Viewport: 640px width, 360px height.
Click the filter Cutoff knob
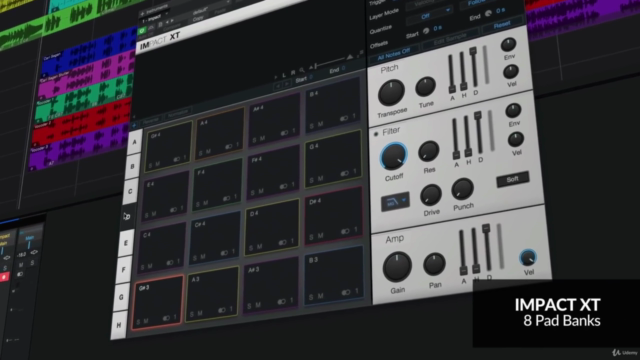pyautogui.click(x=393, y=156)
